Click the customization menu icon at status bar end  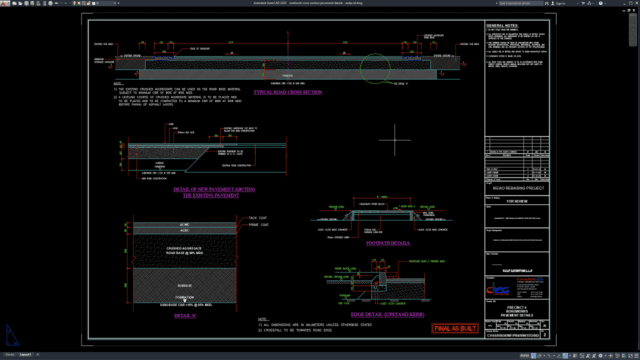637,356
